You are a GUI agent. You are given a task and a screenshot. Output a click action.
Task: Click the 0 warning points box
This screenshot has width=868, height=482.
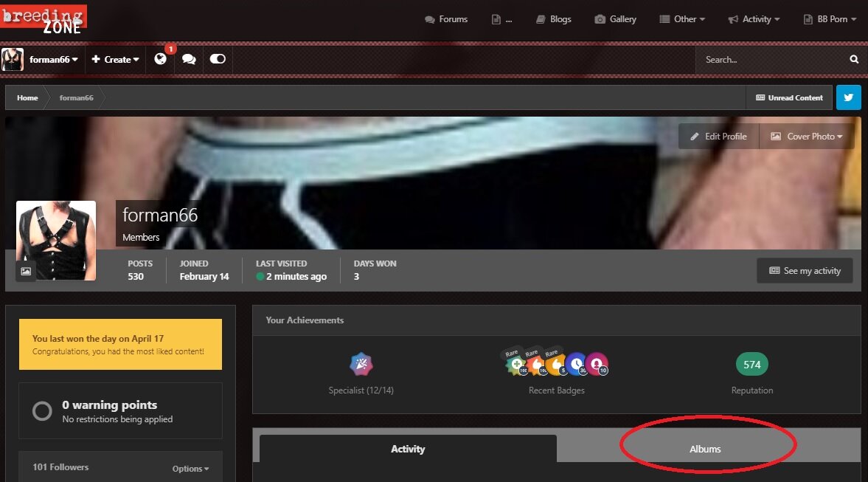click(x=121, y=411)
